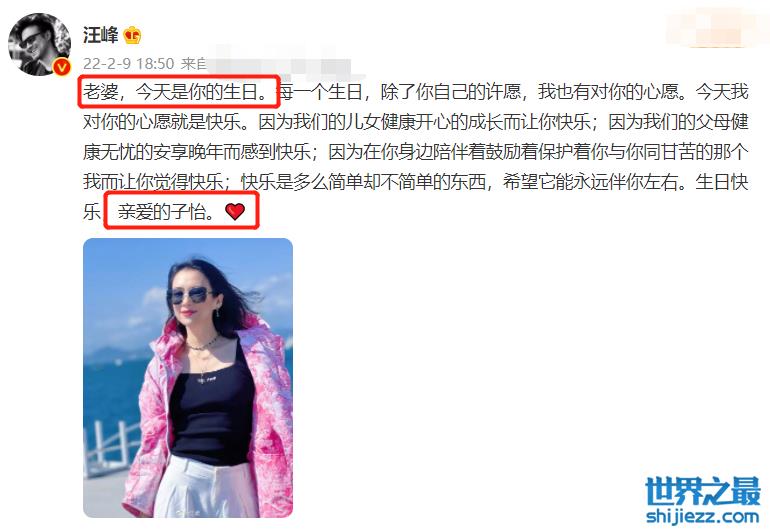Viewport: 770px width, 531px height.
Task: Click the blurred button at top right
Action: tap(715, 30)
